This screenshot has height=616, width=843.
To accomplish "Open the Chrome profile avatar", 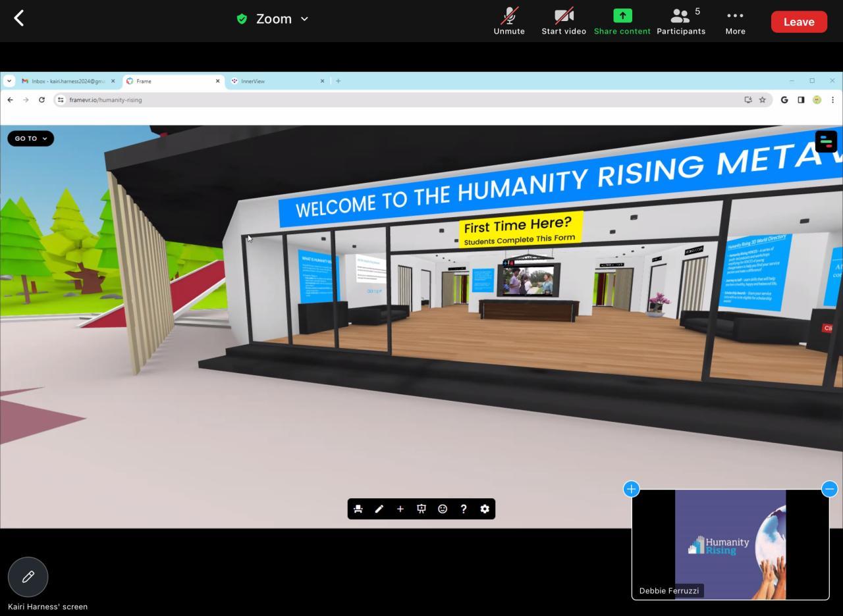I will click(x=817, y=100).
